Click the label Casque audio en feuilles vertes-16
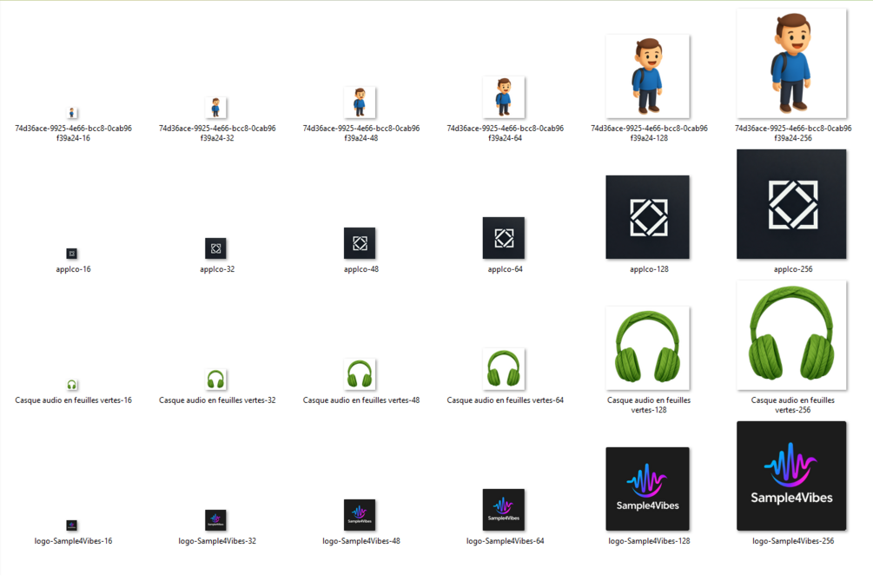The height and width of the screenshot is (588, 873). coord(73,400)
